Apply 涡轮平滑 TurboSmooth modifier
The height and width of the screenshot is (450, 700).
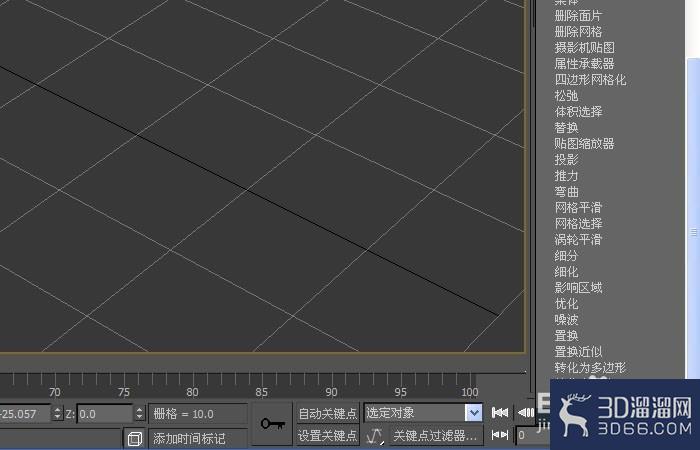[x=578, y=240]
